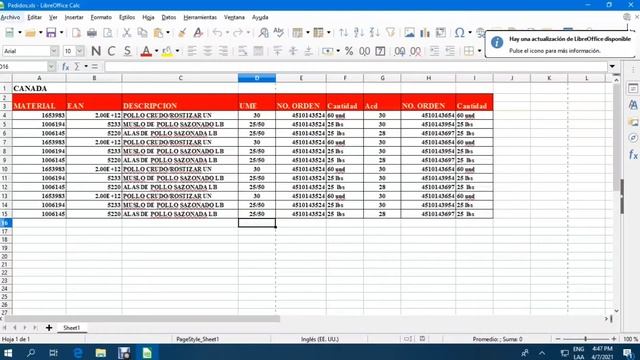Viewport: 640px width, 360px height.
Task: Sort descending with Z-A icon
Action: click(x=374, y=33)
